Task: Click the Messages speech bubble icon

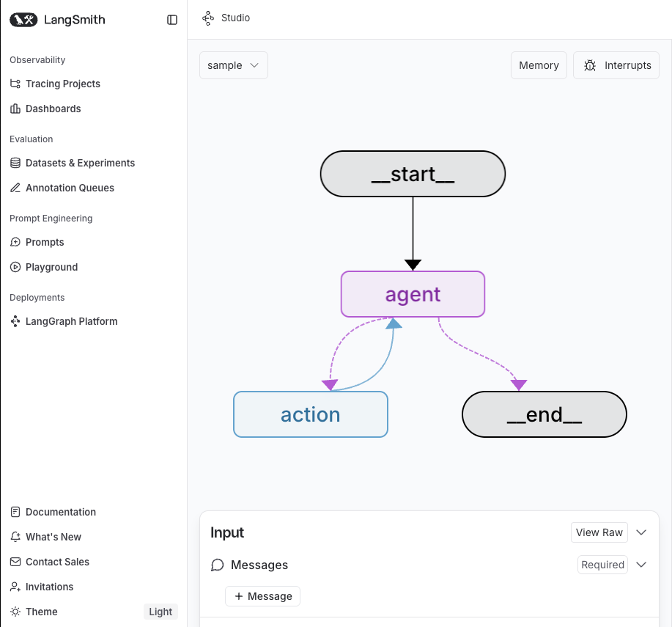Action: coord(218,565)
